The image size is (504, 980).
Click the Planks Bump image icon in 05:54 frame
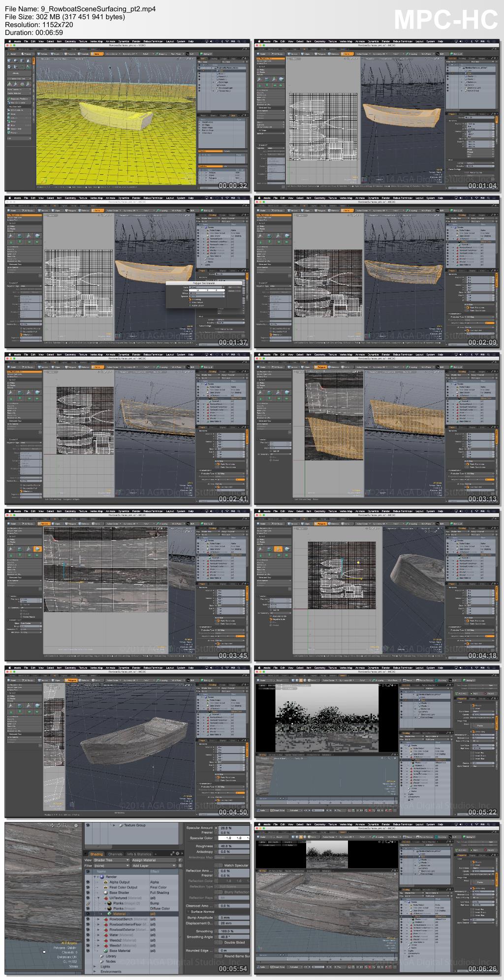[x=109, y=903]
